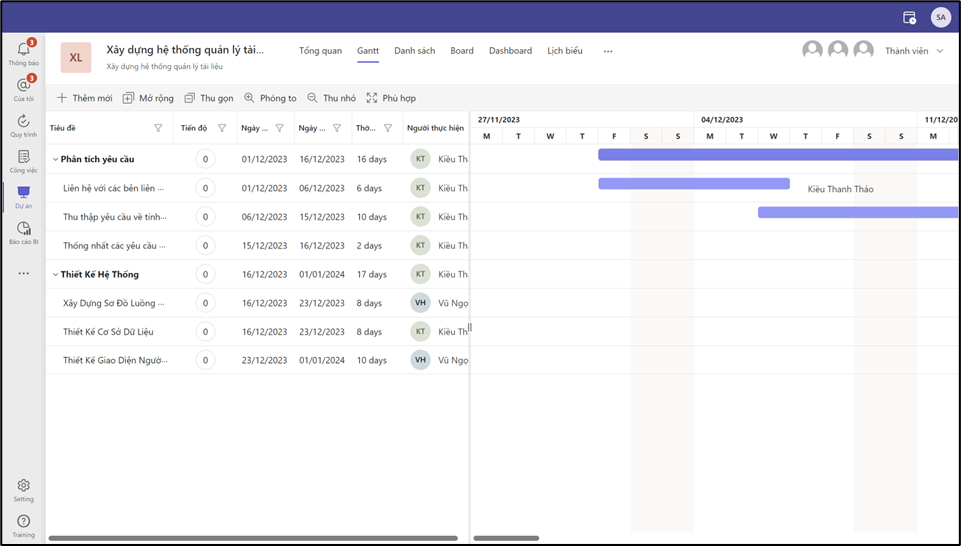Click the calendar icon in top bar
This screenshot has height=546, width=961.
909,17
